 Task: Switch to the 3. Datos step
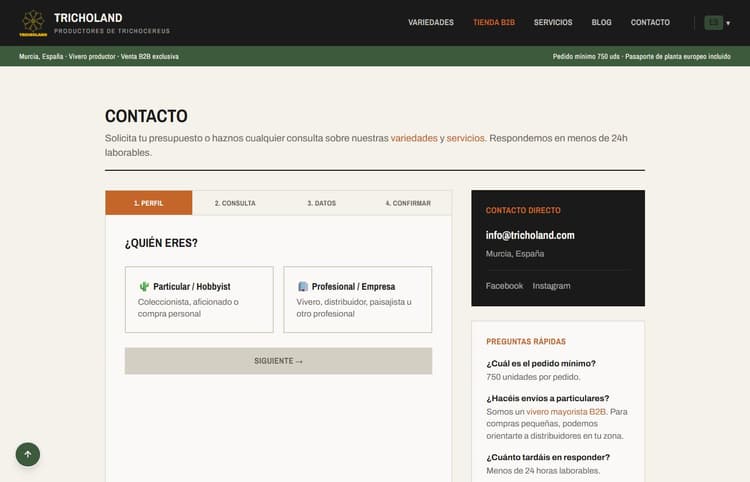pos(321,203)
